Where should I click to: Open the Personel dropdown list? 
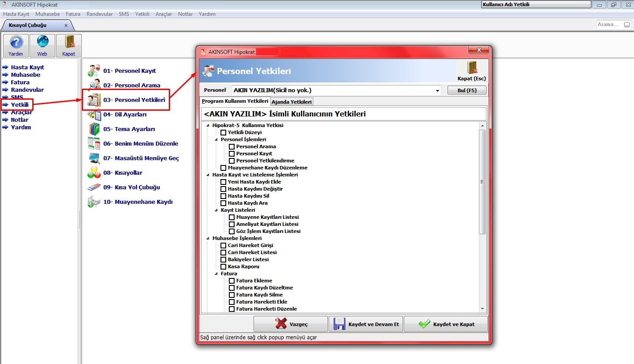(437, 90)
